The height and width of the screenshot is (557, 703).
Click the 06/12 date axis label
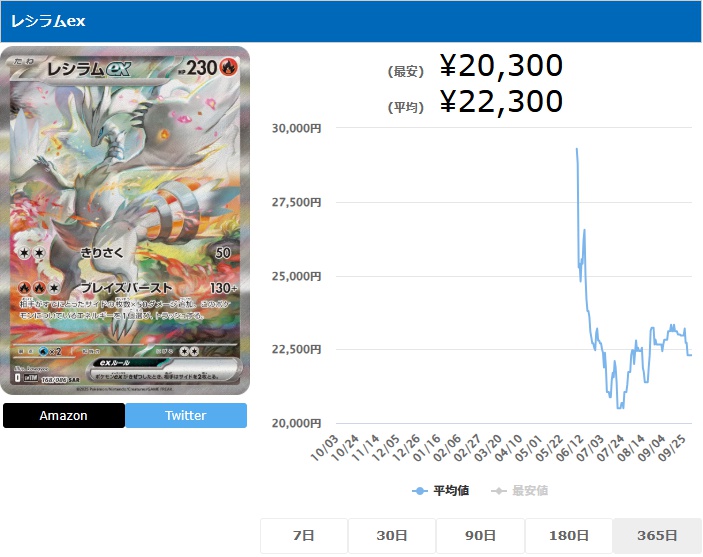[569, 448]
